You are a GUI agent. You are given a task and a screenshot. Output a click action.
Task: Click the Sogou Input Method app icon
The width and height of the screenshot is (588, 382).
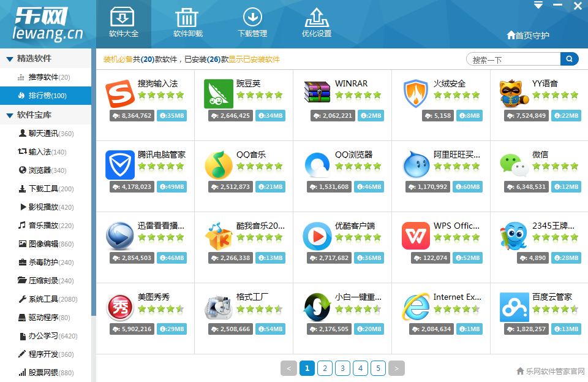click(x=119, y=94)
